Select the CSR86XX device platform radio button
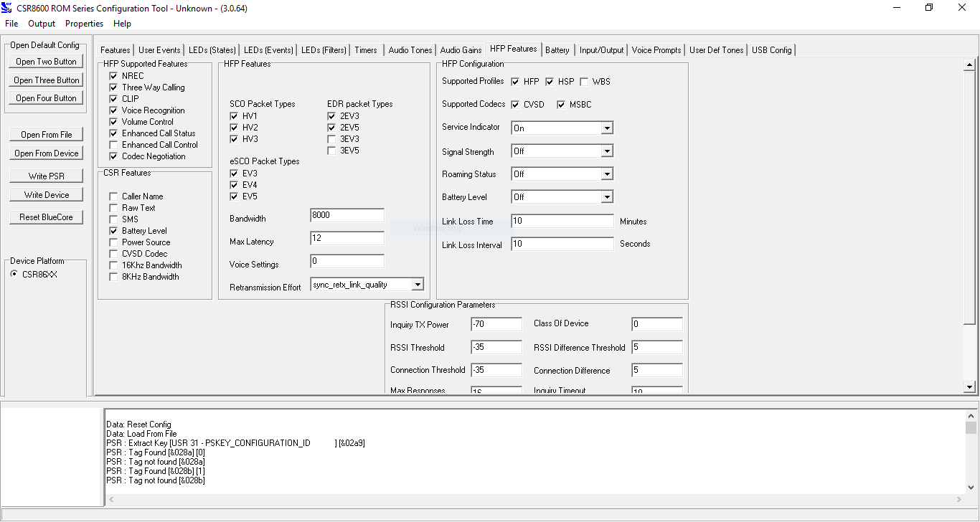Image resolution: width=980 pixels, height=522 pixels. point(14,275)
